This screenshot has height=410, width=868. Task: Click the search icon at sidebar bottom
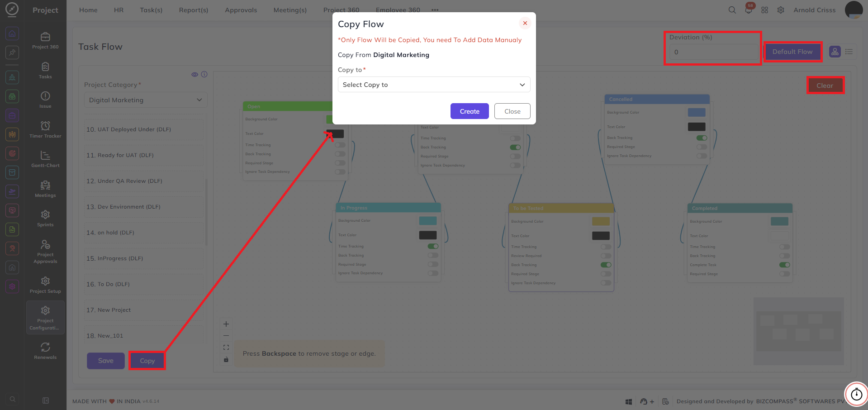tap(13, 399)
